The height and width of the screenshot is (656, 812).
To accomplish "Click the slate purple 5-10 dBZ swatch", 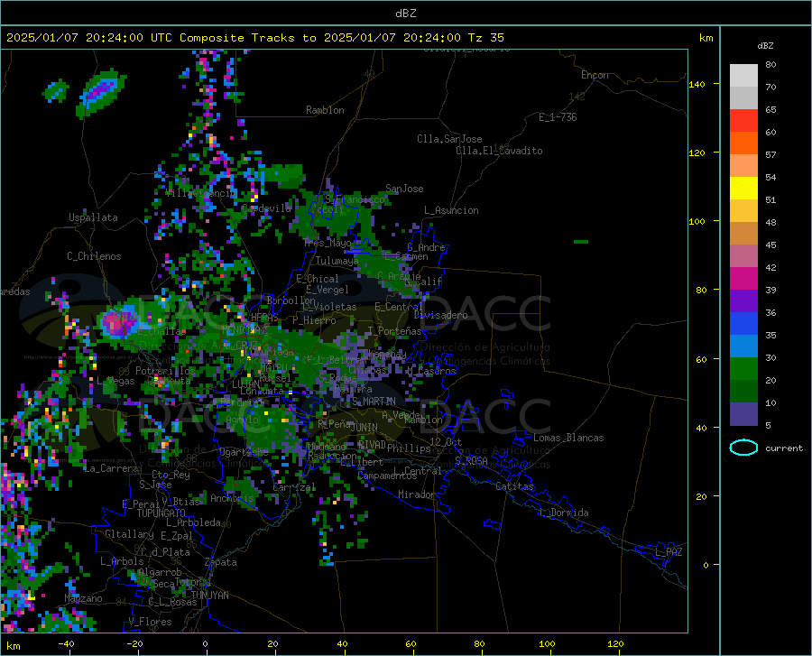I will (x=743, y=413).
